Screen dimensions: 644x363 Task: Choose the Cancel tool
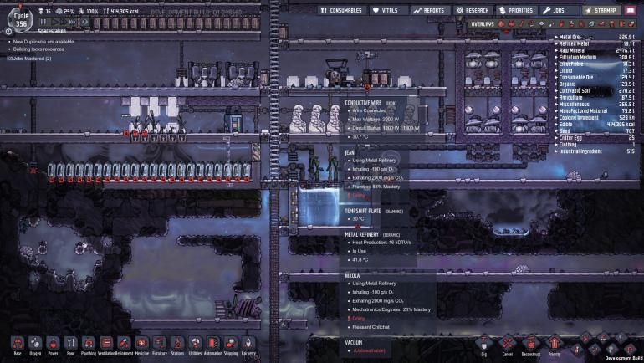tap(507, 344)
